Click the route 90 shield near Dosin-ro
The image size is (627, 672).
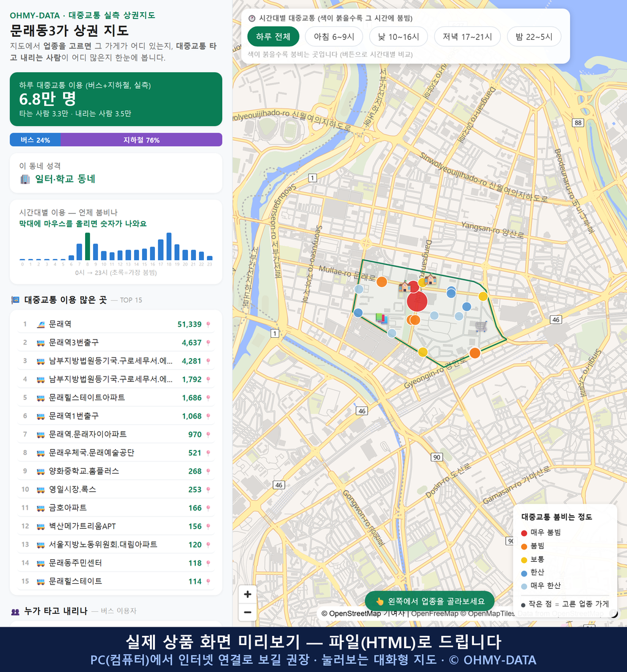point(437,457)
